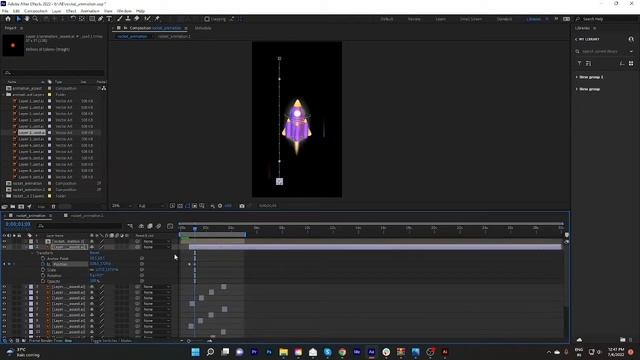The width and height of the screenshot is (640, 360).
Task: Click the Default workspace button
Action: (x=387, y=19)
